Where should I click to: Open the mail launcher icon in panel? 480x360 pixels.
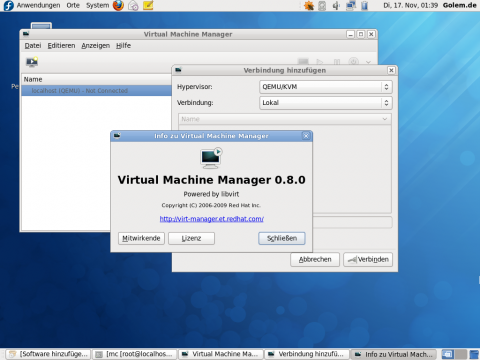[x=133, y=6]
